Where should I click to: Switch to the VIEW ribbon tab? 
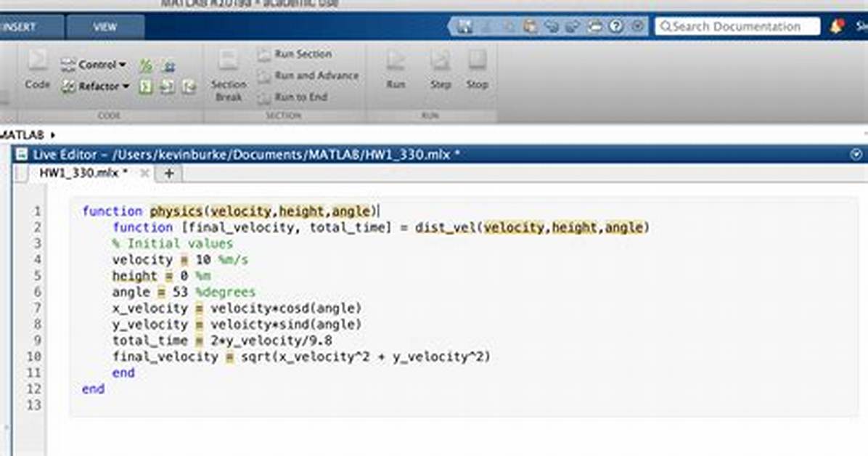pyautogui.click(x=105, y=27)
